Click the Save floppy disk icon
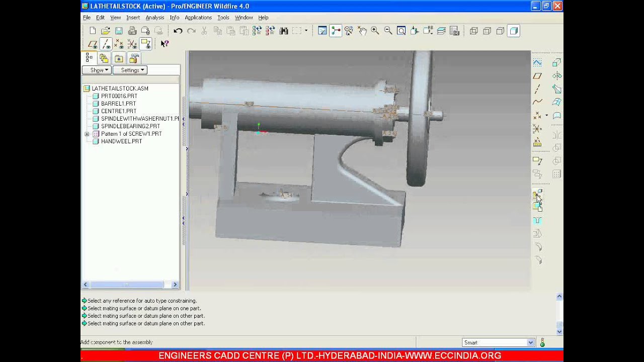644x362 pixels. [x=119, y=31]
